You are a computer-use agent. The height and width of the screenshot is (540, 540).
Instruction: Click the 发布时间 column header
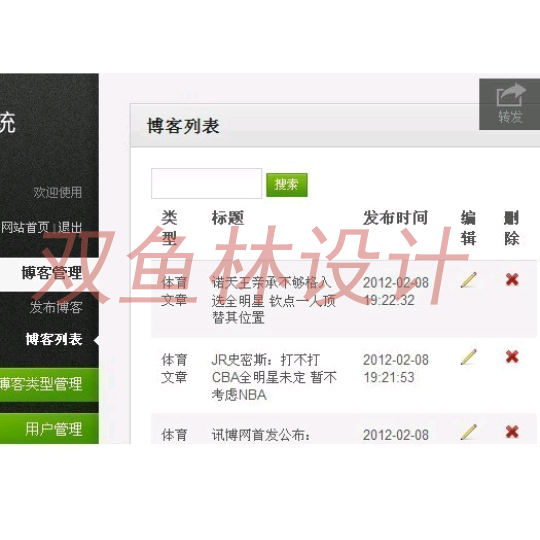coord(396,218)
